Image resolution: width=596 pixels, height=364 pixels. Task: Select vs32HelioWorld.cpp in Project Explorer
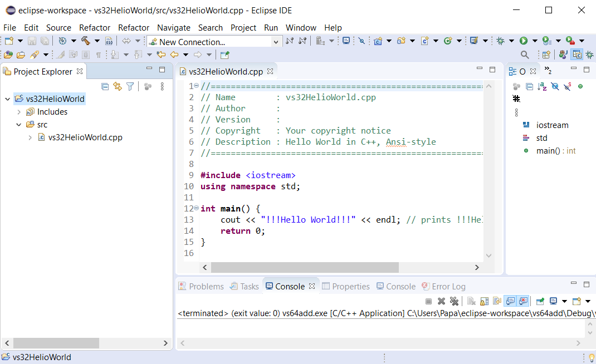point(80,137)
